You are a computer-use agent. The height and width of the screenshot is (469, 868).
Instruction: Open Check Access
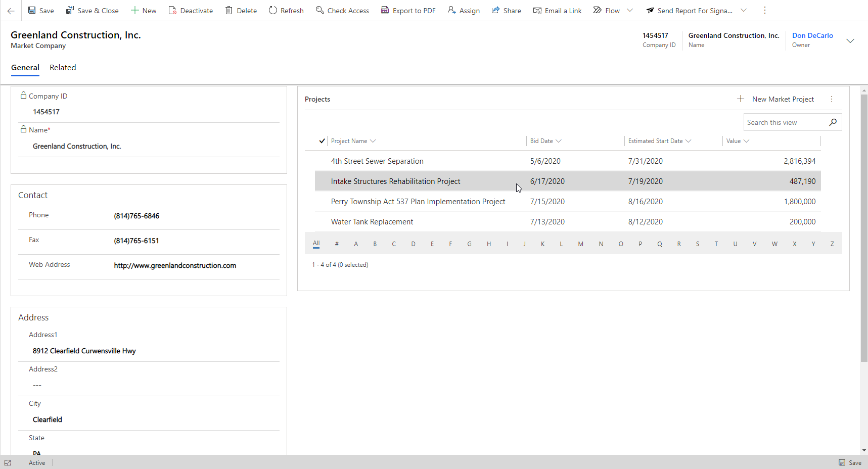[342, 11]
